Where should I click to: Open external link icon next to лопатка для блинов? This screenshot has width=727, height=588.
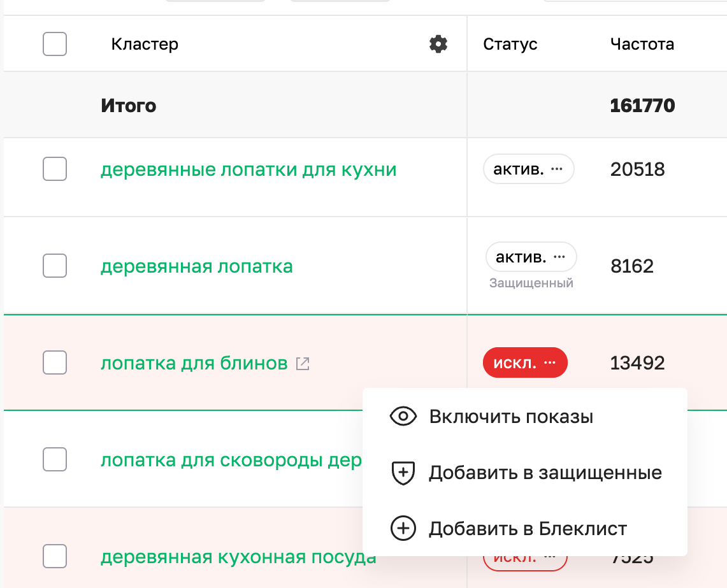pyautogui.click(x=303, y=363)
